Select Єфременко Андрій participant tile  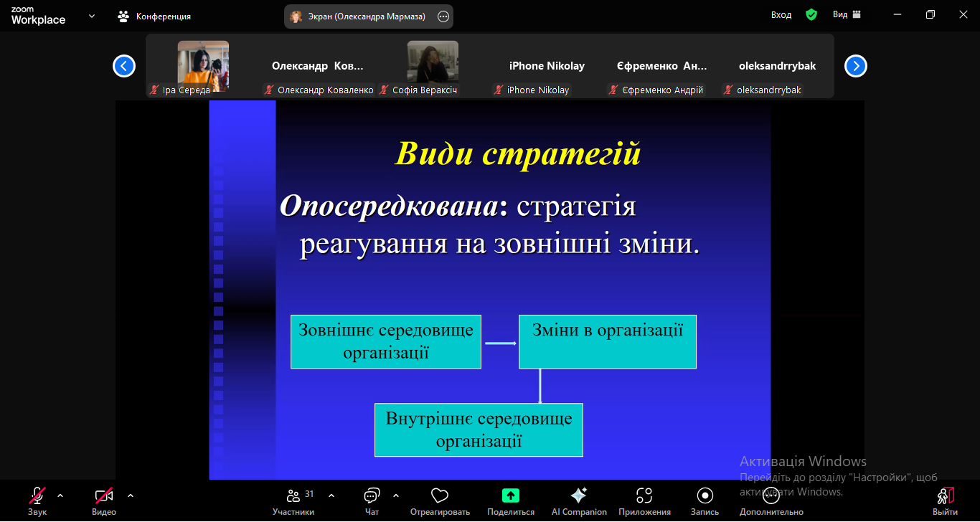click(x=661, y=66)
